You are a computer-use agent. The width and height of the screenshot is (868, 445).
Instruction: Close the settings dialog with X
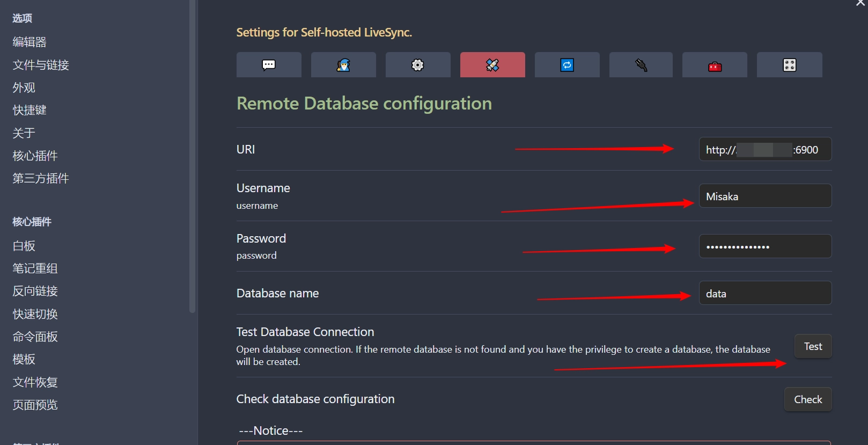pyautogui.click(x=860, y=3)
